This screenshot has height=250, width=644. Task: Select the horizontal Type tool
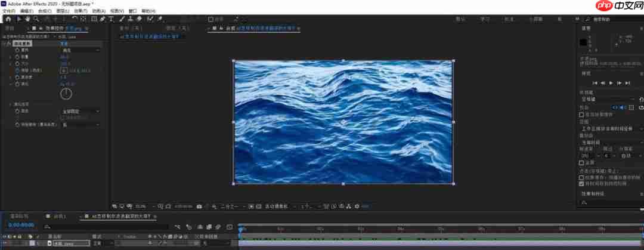pos(112,19)
